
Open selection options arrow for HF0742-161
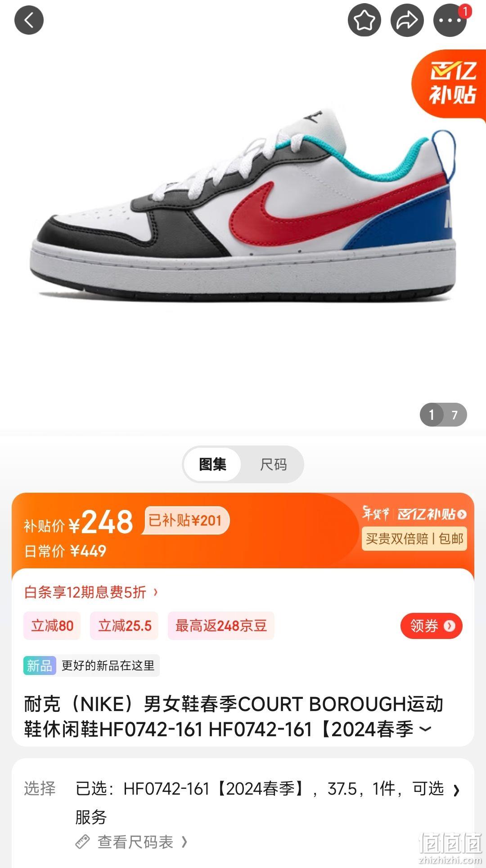coord(456,790)
